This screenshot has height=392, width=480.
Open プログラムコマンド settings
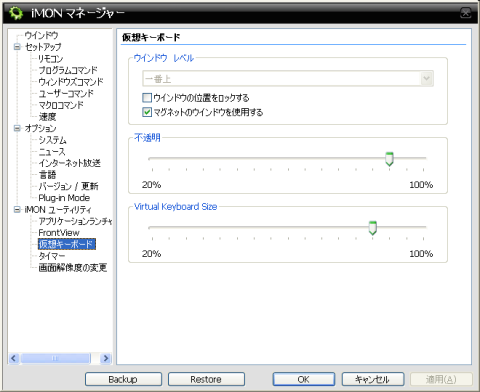[68, 70]
